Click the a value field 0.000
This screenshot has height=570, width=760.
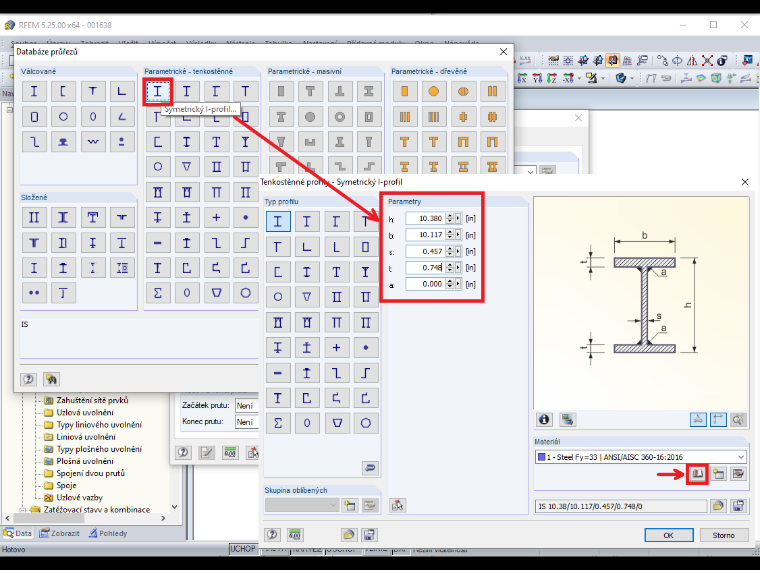425,284
